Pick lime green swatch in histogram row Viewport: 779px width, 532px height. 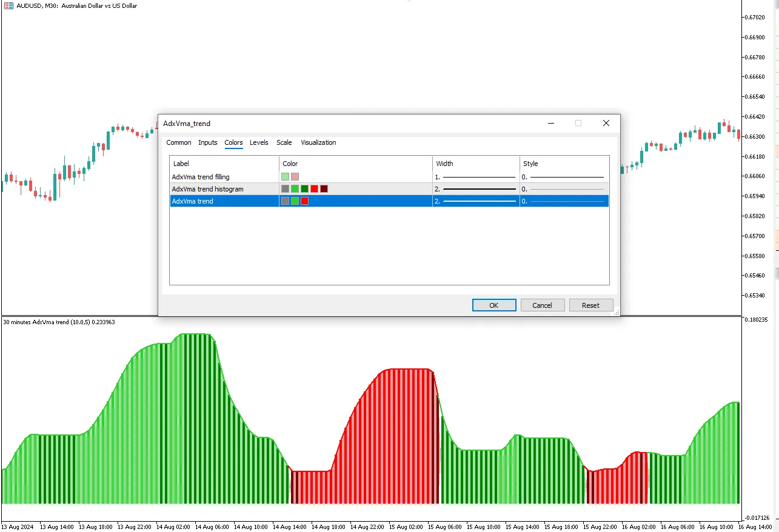point(295,189)
